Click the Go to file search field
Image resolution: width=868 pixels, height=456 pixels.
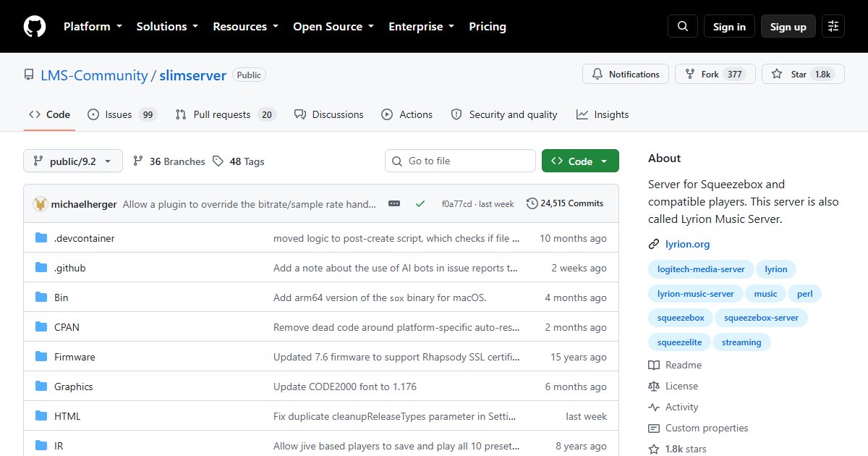[x=460, y=161]
